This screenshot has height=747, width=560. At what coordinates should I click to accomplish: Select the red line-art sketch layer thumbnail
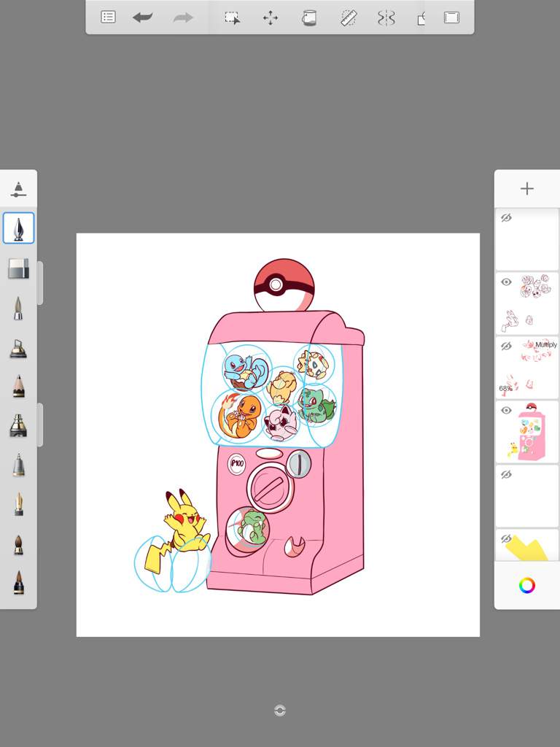point(527,303)
